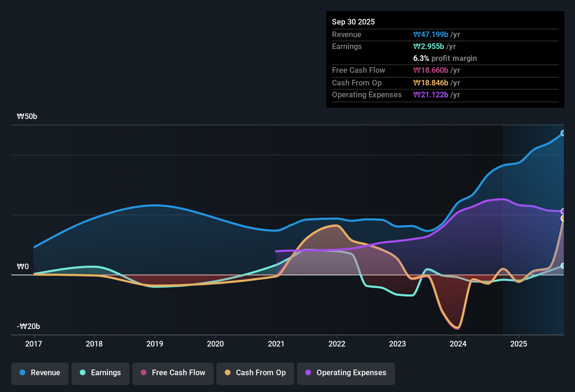Click the teal Earnings legend dot icon
Screen dimensions: 575x392
[x=82, y=373]
